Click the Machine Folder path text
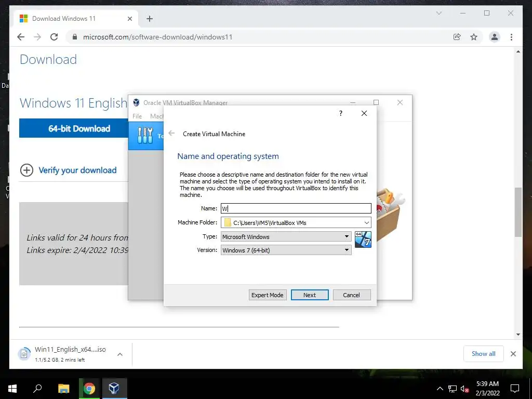The height and width of the screenshot is (399, 532). click(x=270, y=223)
